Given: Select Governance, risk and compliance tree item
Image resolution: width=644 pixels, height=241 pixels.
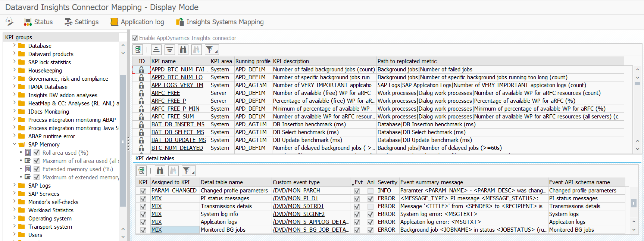Looking at the screenshot, I should pos(68,78).
